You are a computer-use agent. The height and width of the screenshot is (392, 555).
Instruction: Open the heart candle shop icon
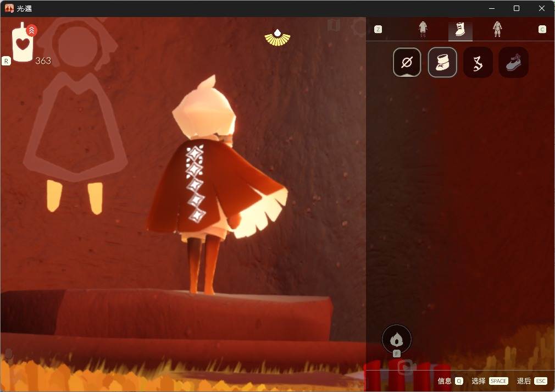23,42
